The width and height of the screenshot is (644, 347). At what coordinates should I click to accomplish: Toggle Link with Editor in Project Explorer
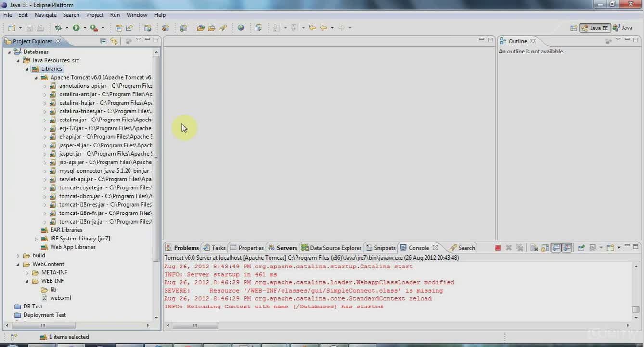click(x=114, y=41)
